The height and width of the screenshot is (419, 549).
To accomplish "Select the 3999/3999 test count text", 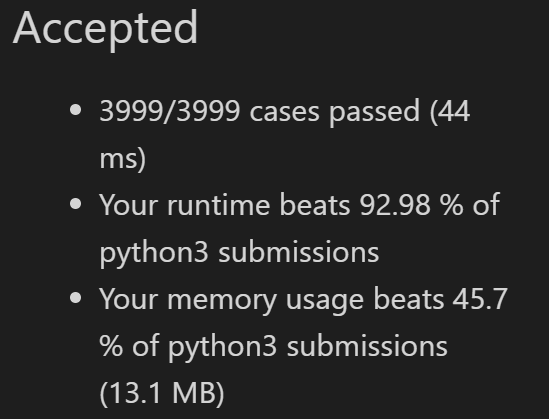I will pos(170,111).
